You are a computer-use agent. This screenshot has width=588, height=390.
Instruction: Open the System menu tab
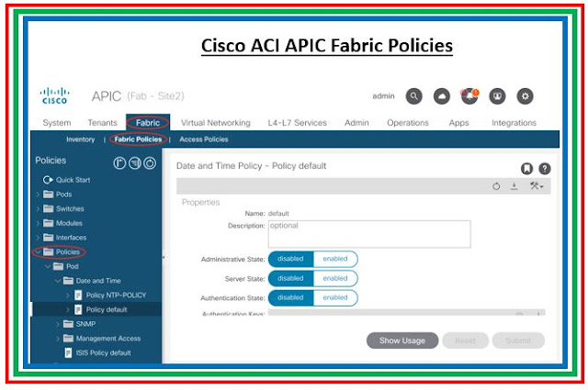tap(57, 123)
